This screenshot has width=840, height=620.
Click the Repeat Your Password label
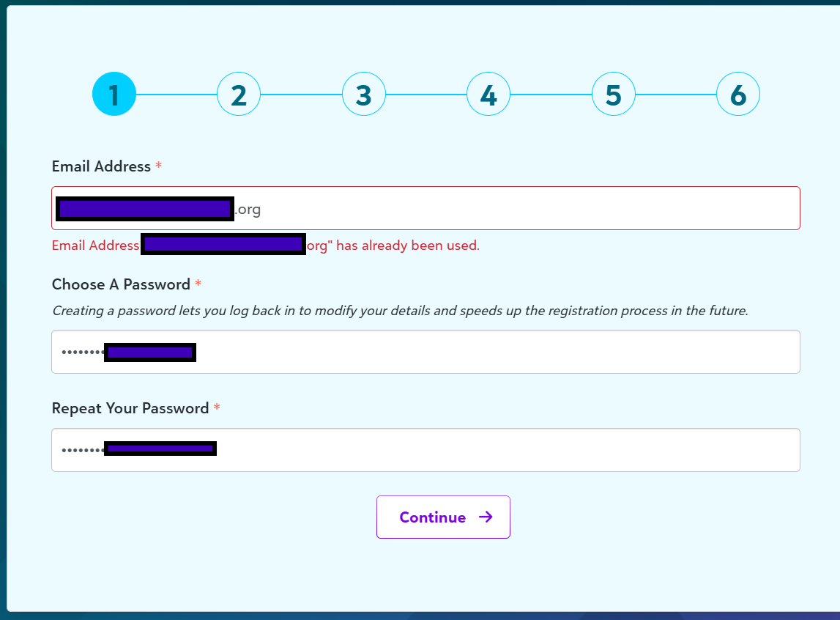tap(129, 408)
